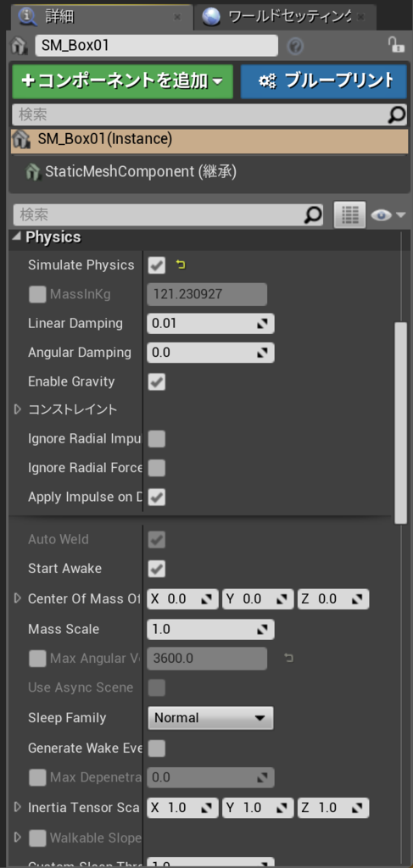Viewport: 413px width, 868px height.
Task: Toggle the Start Awake checkbox
Action: 157,569
